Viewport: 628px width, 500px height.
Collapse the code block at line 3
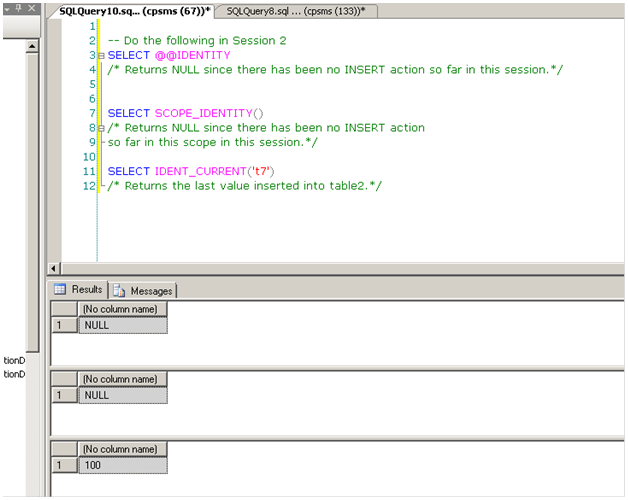[x=101, y=56]
